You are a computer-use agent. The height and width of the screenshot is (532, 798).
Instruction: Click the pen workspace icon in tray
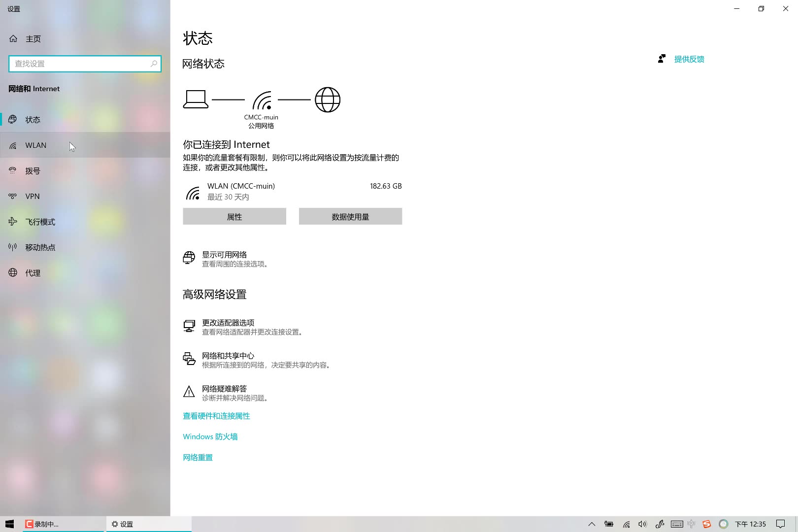tap(660, 524)
